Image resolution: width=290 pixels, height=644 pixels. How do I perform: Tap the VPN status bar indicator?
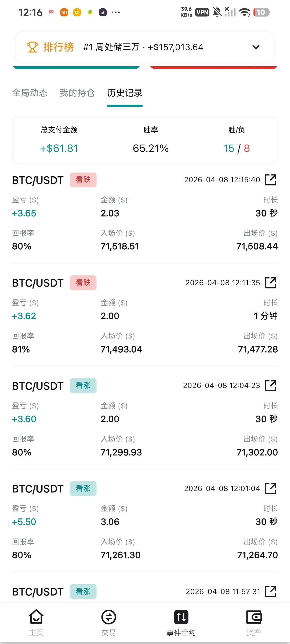[x=202, y=12]
